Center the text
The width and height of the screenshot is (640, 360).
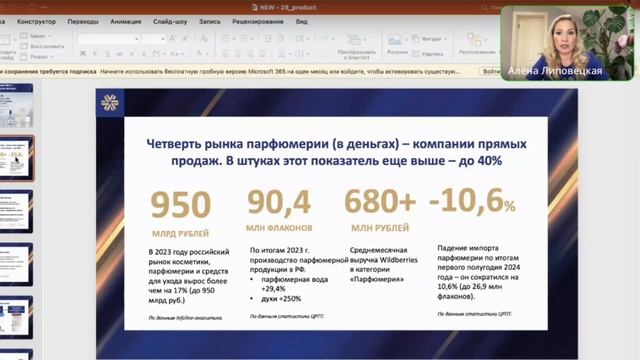(238, 53)
